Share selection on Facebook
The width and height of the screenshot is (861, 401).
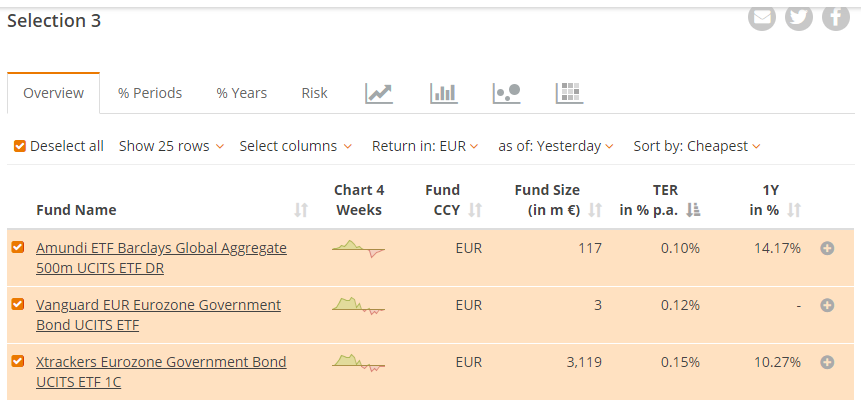(835, 17)
